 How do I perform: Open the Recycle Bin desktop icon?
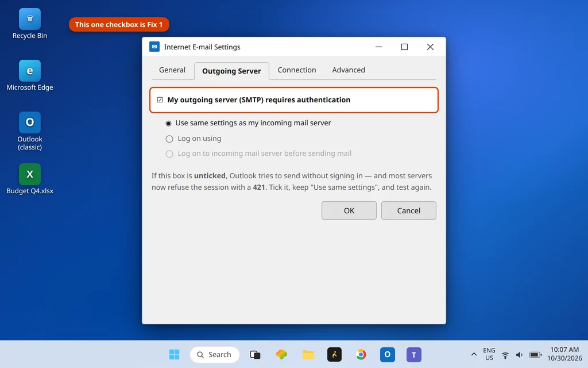click(30, 24)
